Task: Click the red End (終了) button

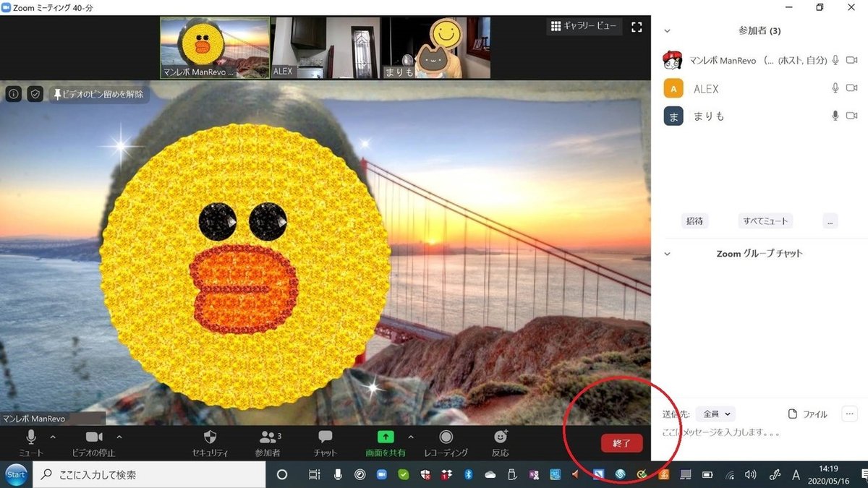Action: coord(621,443)
